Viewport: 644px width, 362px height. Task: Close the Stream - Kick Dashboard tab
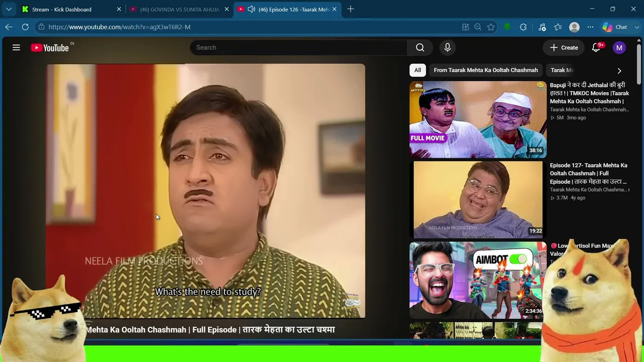coord(119,9)
